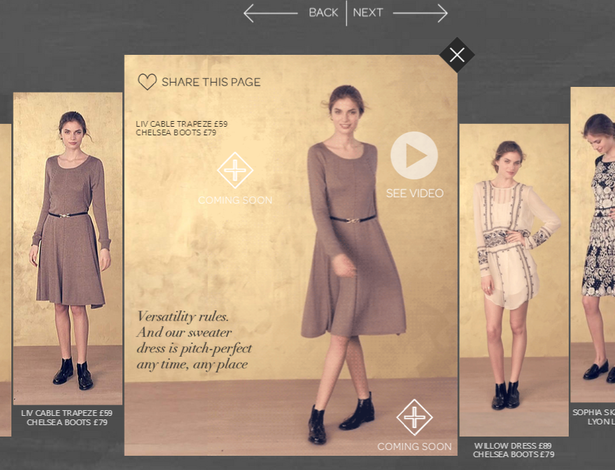
Task: Click the BACK navigation text
Action: point(323,13)
